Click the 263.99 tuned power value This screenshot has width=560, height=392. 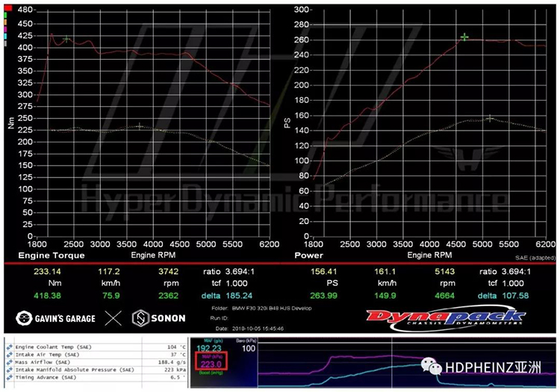[323, 296]
